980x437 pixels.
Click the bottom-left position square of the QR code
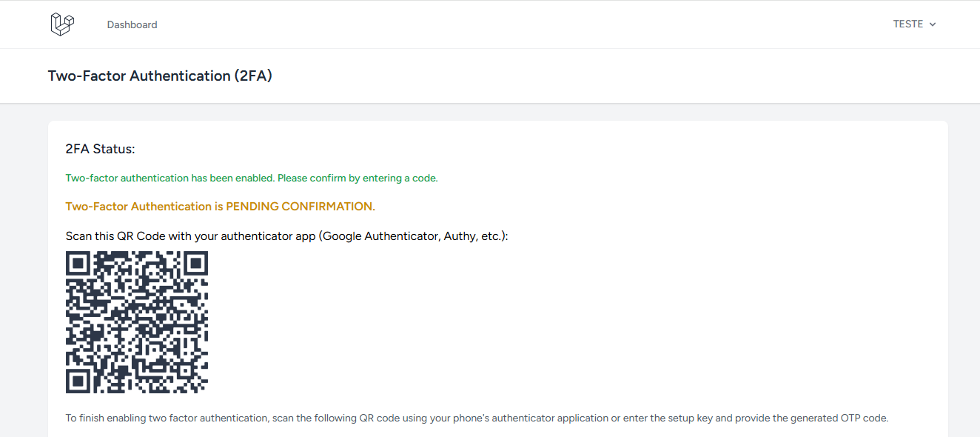76,382
